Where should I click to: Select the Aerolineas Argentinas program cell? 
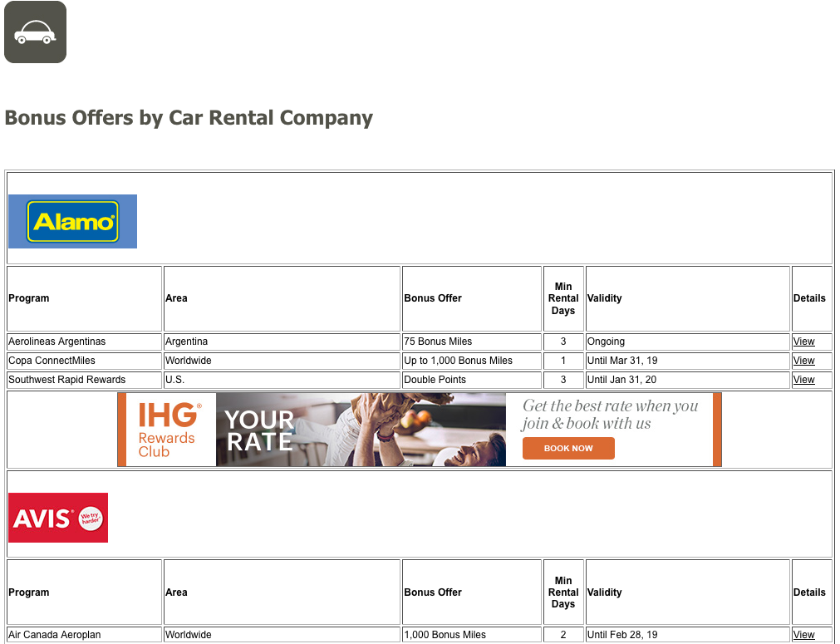84,342
